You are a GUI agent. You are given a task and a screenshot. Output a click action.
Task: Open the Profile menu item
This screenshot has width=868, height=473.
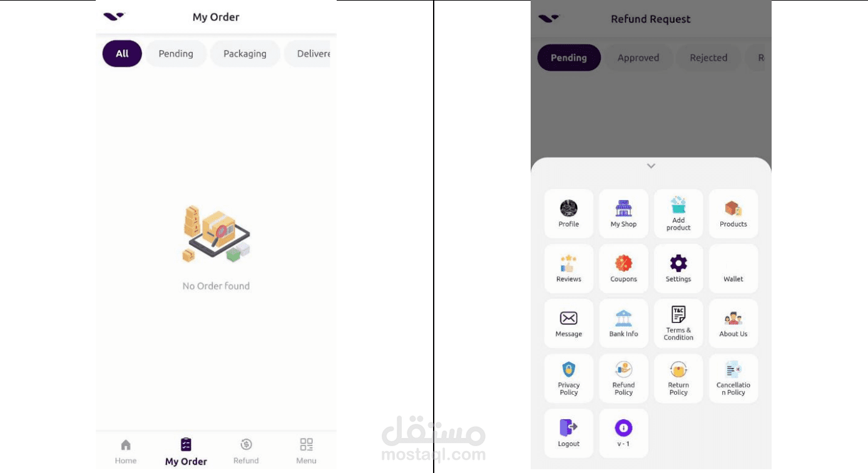[568, 213]
